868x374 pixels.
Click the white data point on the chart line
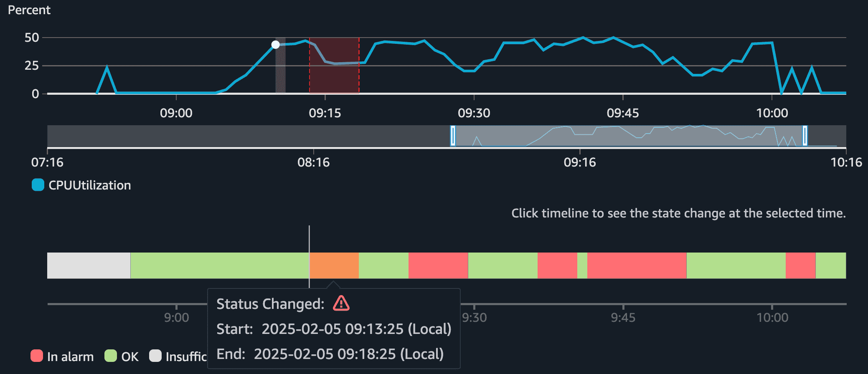[276, 45]
